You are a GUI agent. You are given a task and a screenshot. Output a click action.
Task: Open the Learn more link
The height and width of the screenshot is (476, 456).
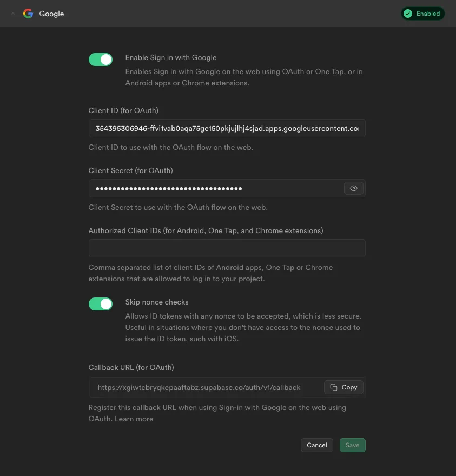(134, 419)
